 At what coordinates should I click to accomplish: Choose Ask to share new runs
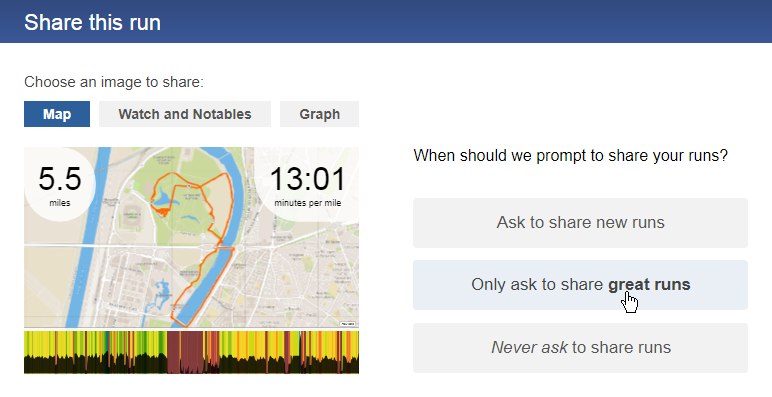[x=580, y=223]
